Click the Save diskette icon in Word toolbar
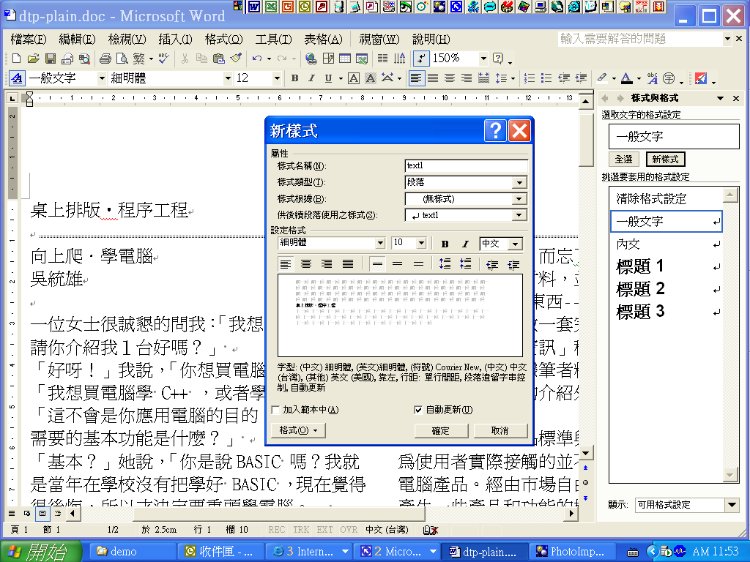The height and width of the screenshot is (562, 750). coord(50,58)
